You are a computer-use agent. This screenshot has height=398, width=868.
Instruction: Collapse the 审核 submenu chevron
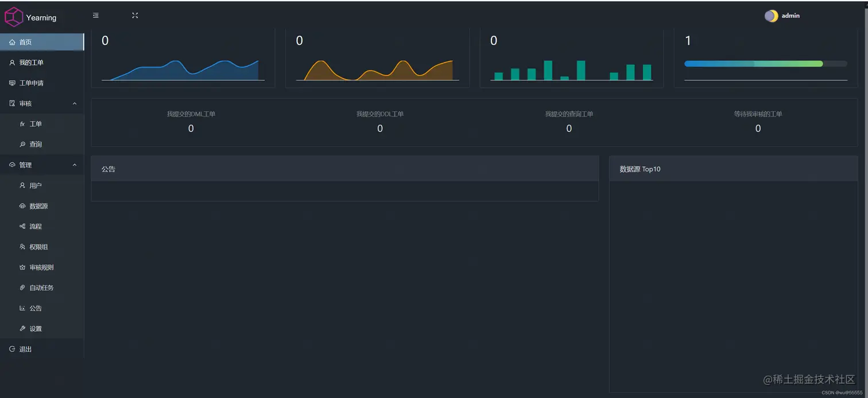click(74, 103)
